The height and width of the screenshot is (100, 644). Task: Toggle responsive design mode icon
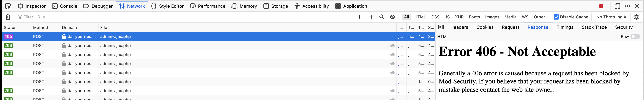[x=617, y=6]
